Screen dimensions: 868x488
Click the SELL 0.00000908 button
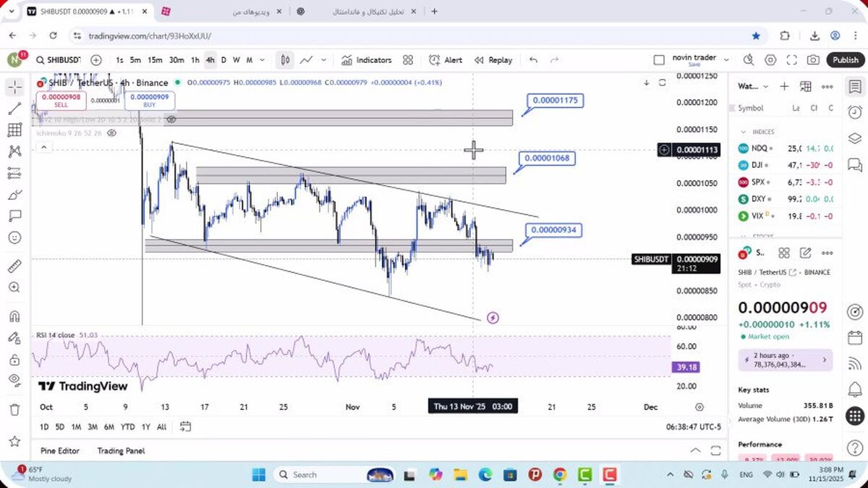tap(61, 101)
